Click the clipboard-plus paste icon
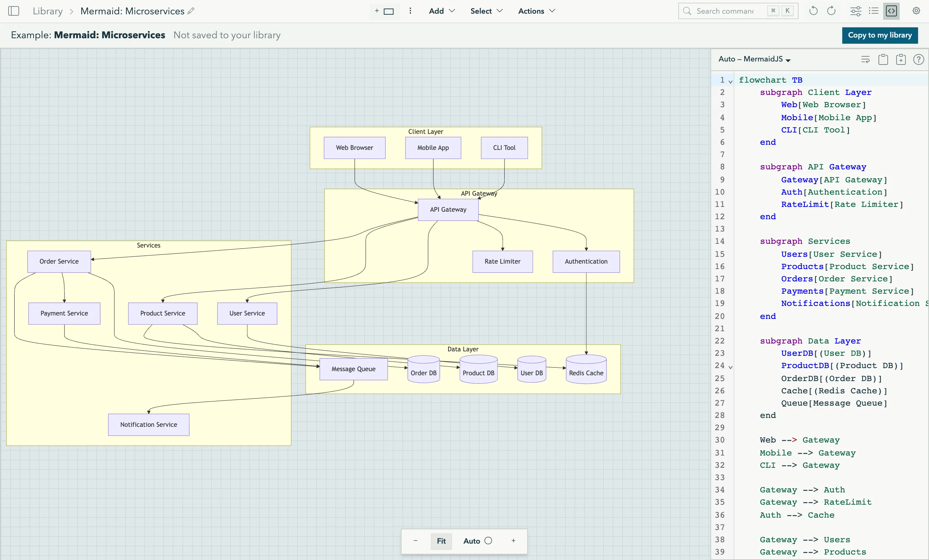 click(x=901, y=59)
